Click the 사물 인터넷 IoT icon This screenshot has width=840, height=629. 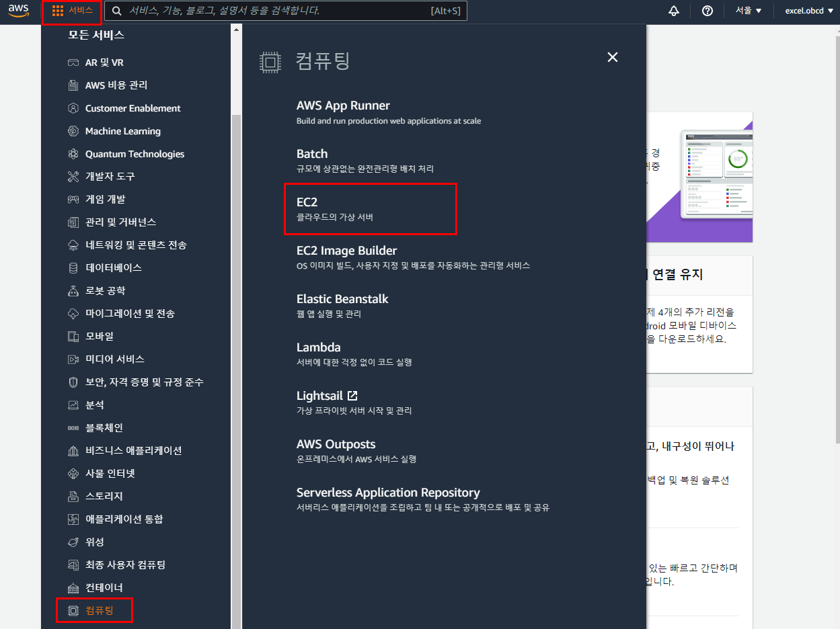tap(73, 473)
